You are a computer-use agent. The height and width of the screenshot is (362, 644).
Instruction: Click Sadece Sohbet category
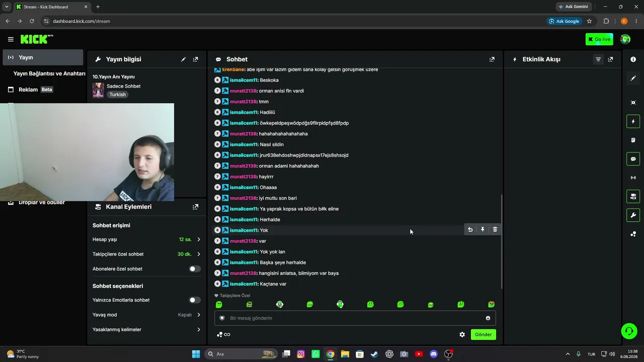tap(123, 86)
